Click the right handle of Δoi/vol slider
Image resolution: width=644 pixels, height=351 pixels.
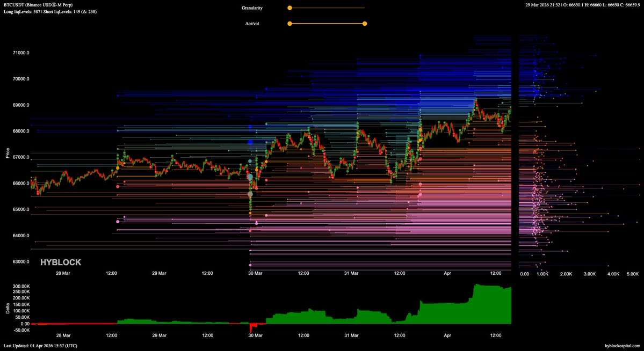click(365, 24)
